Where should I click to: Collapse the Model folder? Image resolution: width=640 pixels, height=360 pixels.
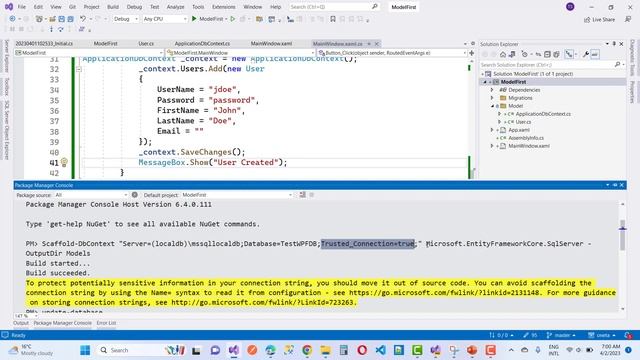tap(492, 106)
